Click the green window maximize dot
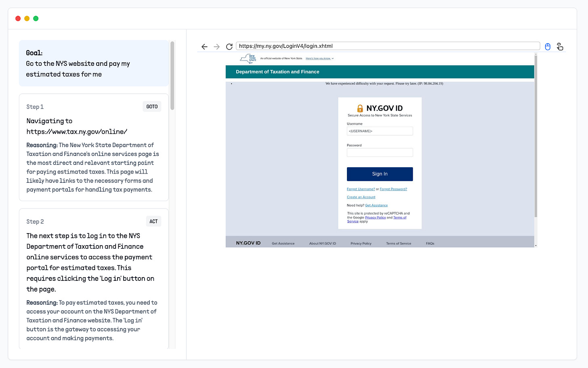The image size is (588, 368). pos(36,18)
